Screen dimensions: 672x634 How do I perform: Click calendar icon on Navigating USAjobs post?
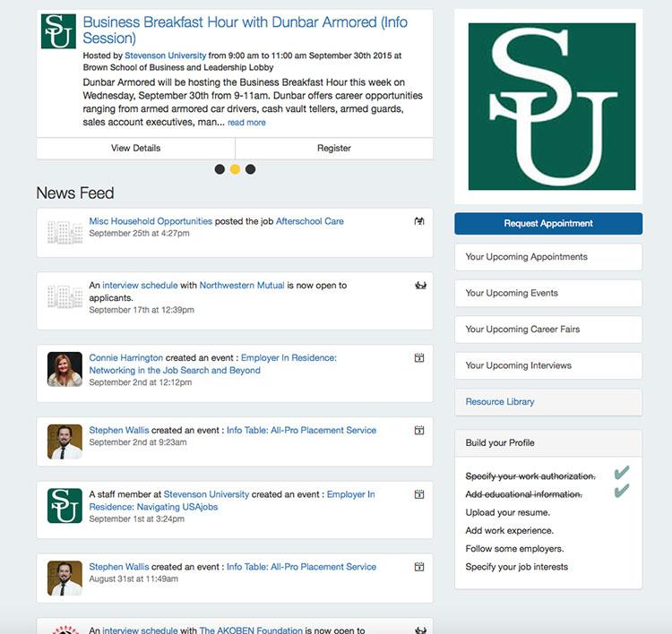coord(419,494)
